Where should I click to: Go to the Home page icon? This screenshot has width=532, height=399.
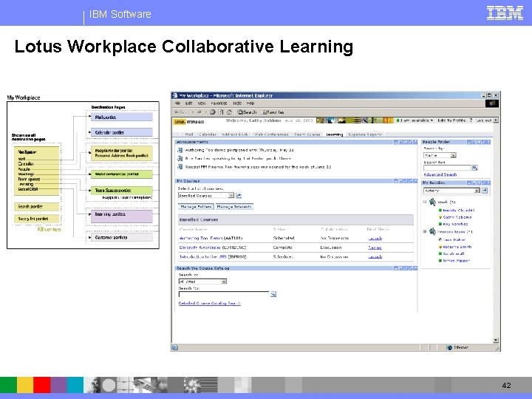[229, 112]
